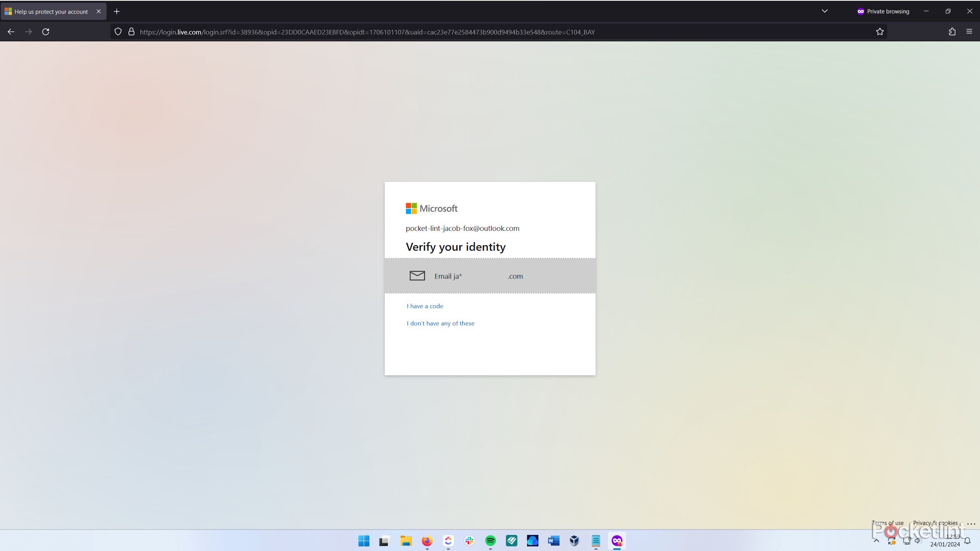Expand the list all tabs chevron

coord(825,11)
